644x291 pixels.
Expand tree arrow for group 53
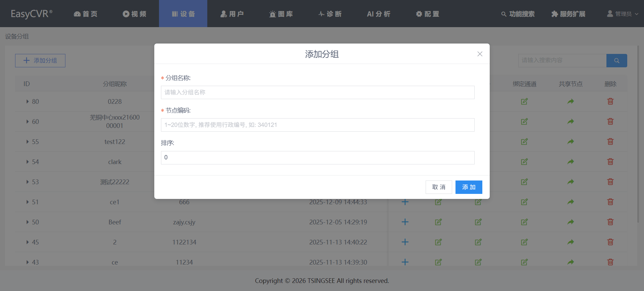coord(28,182)
